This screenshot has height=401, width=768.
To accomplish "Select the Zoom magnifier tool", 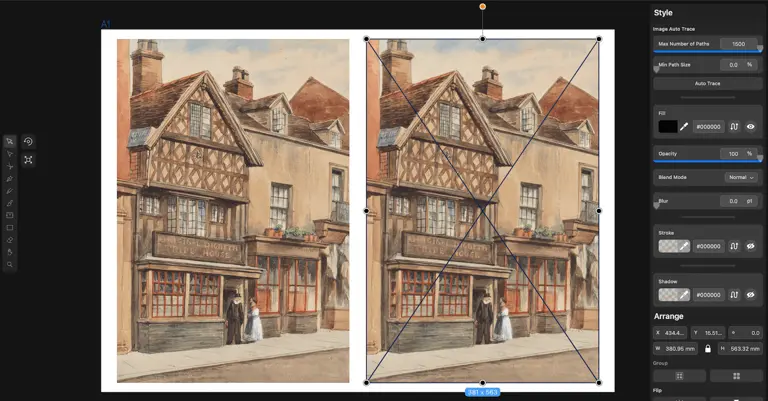I will pyautogui.click(x=9, y=264).
